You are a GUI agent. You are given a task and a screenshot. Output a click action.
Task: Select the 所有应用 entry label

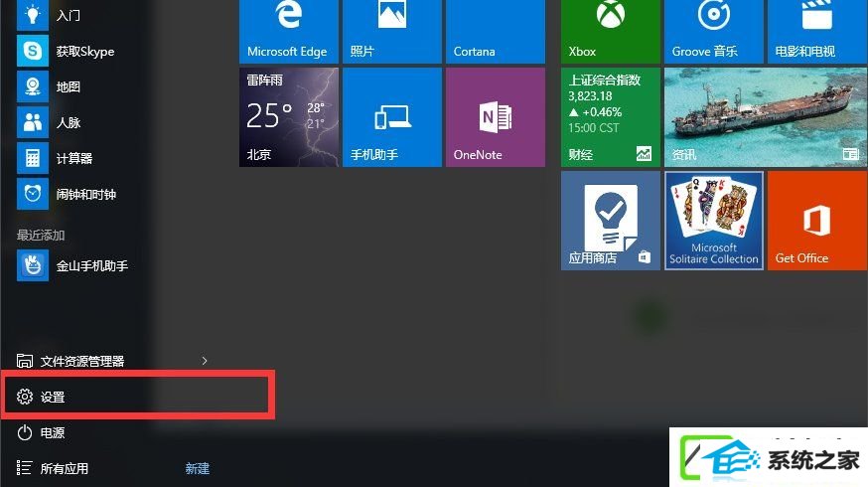[65, 469]
